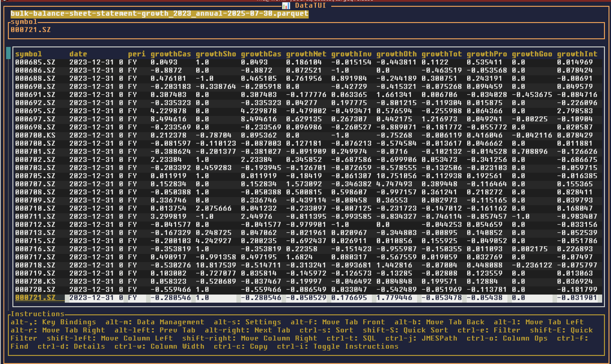Select the highlighted 000721.SZ row symbol

[x=35, y=297]
